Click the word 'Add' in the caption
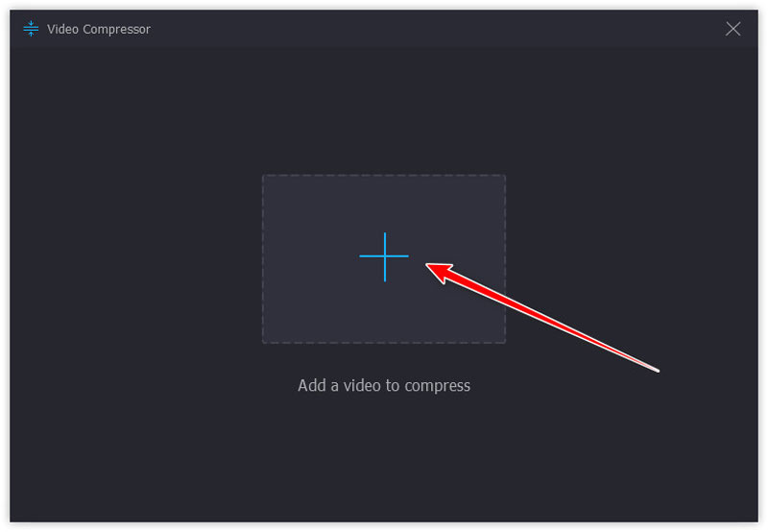The width and height of the screenshot is (768, 532). (x=312, y=385)
